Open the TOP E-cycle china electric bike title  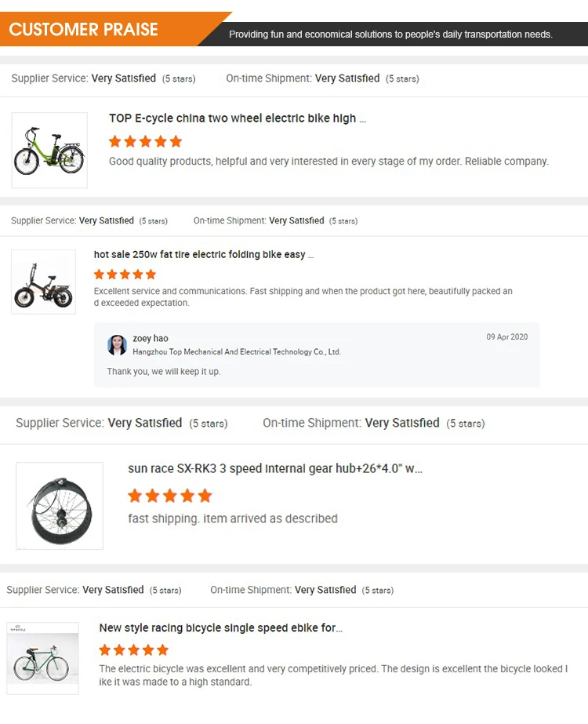(x=238, y=118)
